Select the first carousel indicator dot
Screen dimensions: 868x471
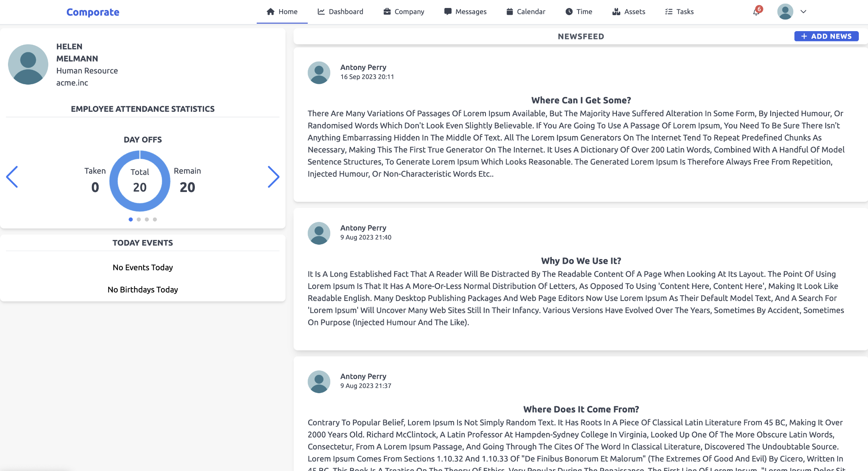[x=131, y=219]
